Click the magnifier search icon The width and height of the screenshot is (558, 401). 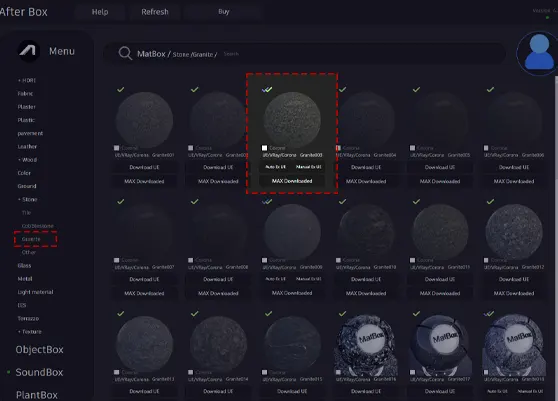(125, 53)
